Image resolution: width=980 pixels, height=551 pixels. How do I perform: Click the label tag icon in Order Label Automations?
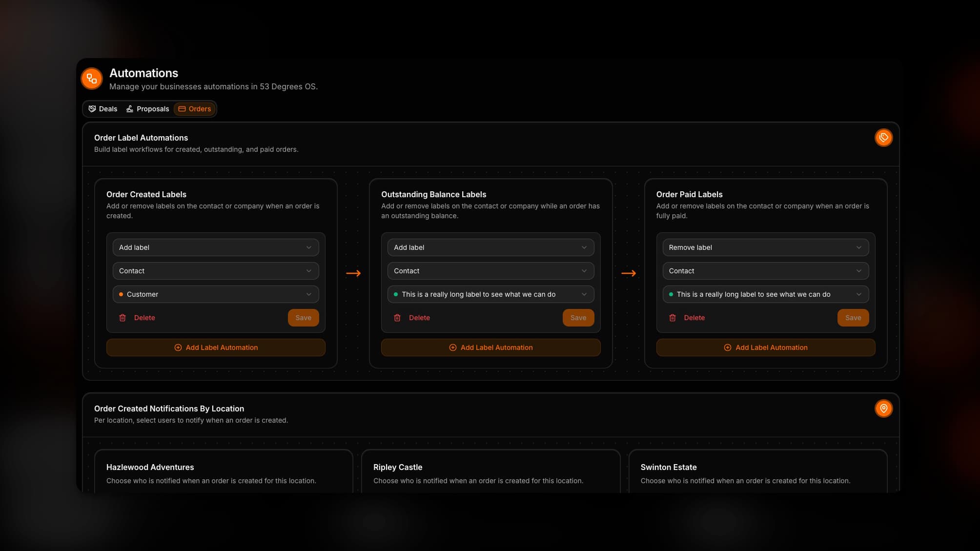(x=883, y=138)
